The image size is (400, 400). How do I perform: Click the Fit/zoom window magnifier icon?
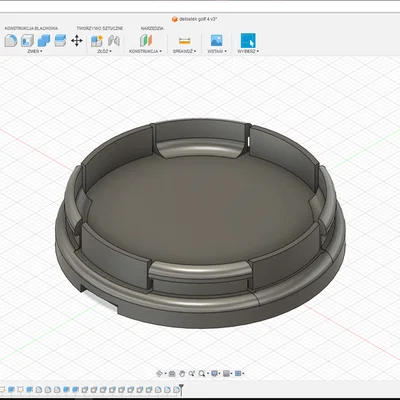(202, 373)
